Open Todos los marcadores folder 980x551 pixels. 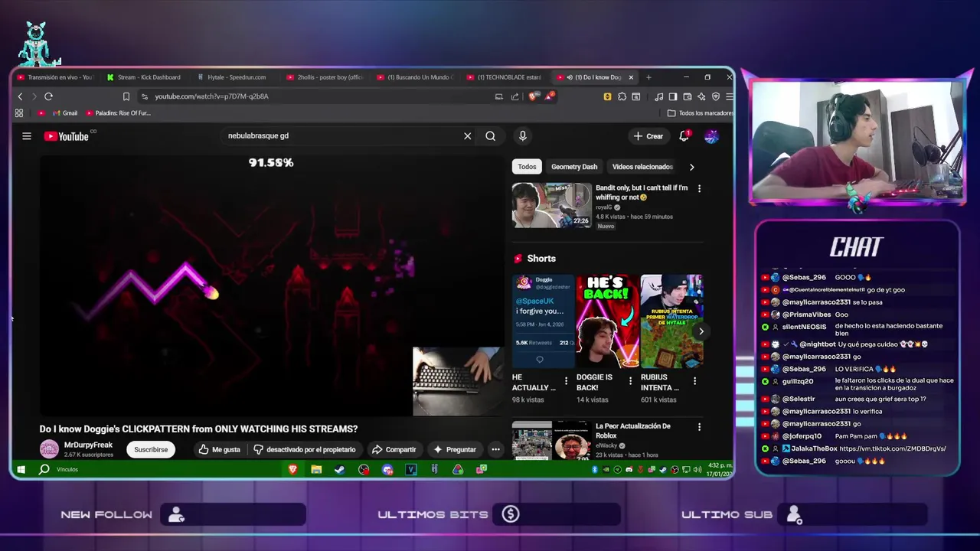tap(700, 113)
